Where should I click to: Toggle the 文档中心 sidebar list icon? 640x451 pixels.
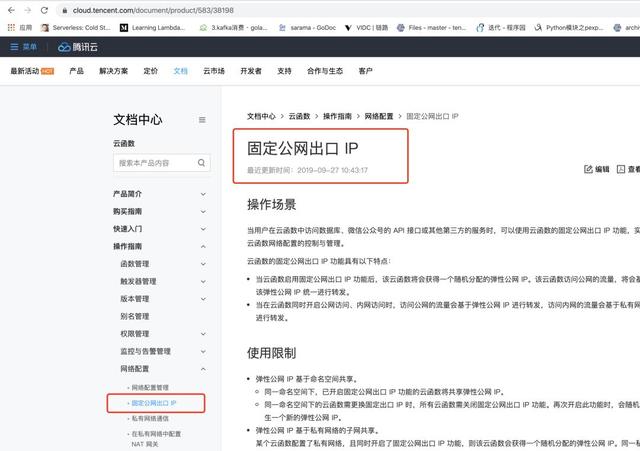(x=202, y=120)
